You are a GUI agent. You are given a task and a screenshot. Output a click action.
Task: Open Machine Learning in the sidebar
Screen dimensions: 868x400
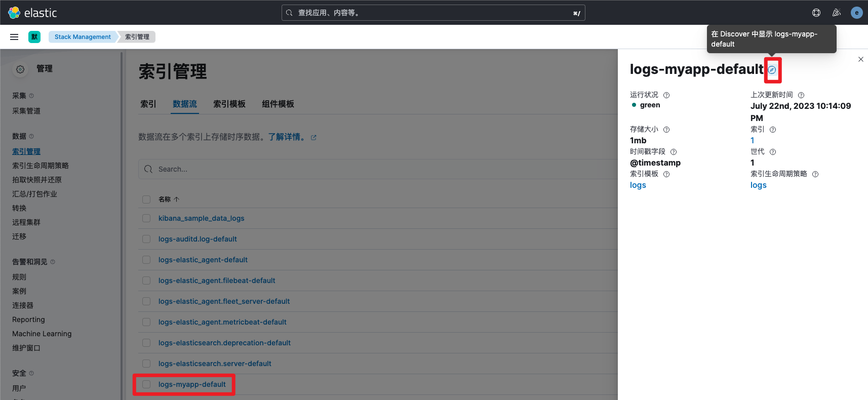click(x=42, y=334)
